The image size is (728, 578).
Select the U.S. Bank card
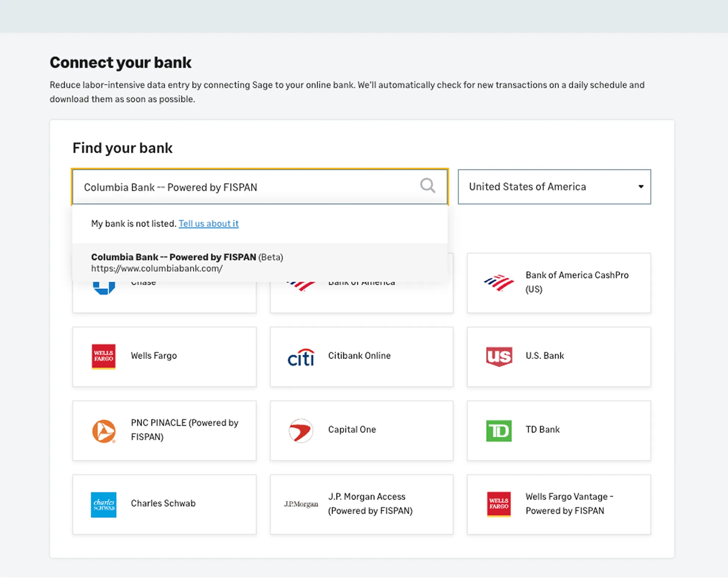point(559,357)
